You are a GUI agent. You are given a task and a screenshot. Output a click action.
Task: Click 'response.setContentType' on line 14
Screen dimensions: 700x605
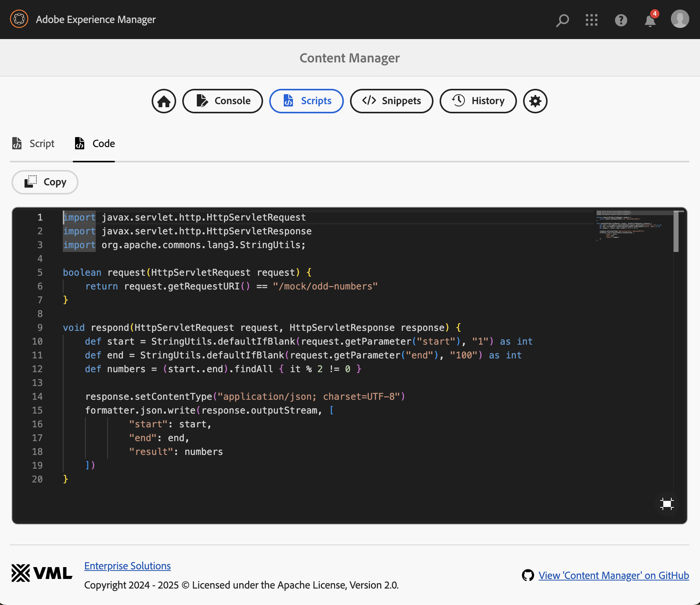point(149,397)
